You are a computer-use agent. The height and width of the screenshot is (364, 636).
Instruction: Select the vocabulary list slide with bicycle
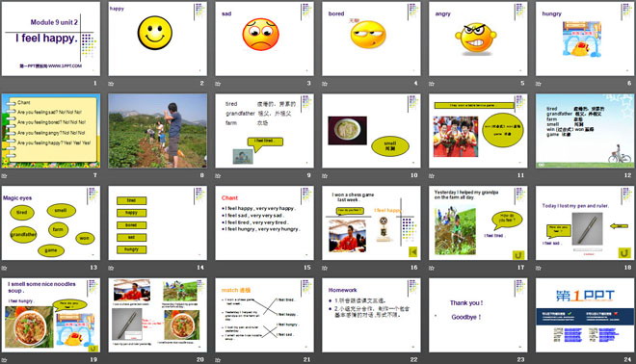pos(585,131)
